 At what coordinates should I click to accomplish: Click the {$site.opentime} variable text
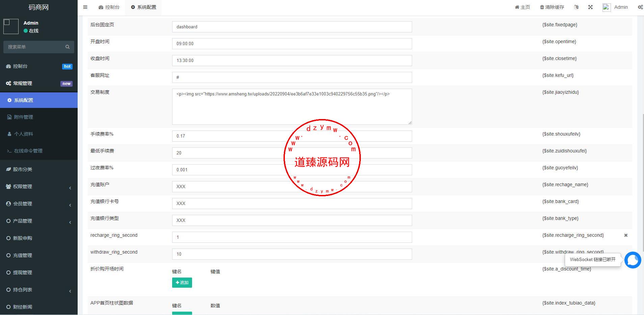(x=559, y=41)
